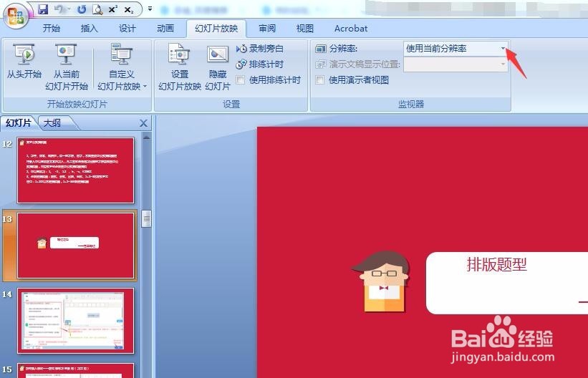The height and width of the screenshot is (378, 588).
Task: Go to the 动画 ribbon tab
Action: 165,29
